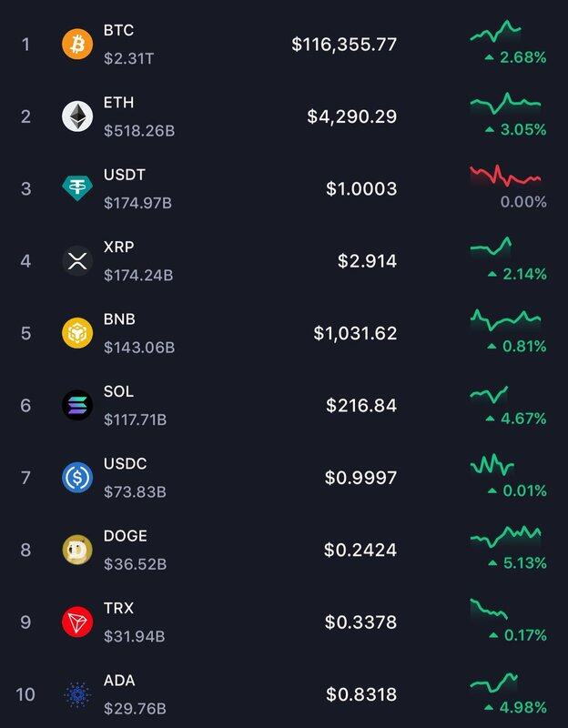The height and width of the screenshot is (728, 568).
Task: View the red USDT sparkline chart
Action: [505, 176]
